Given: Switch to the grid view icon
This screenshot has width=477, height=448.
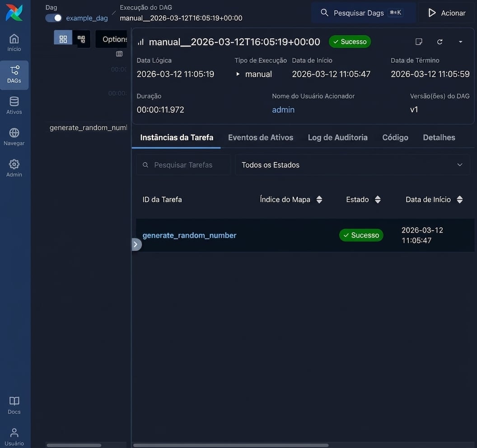Looking at the screenshot, I should (63, 39).
